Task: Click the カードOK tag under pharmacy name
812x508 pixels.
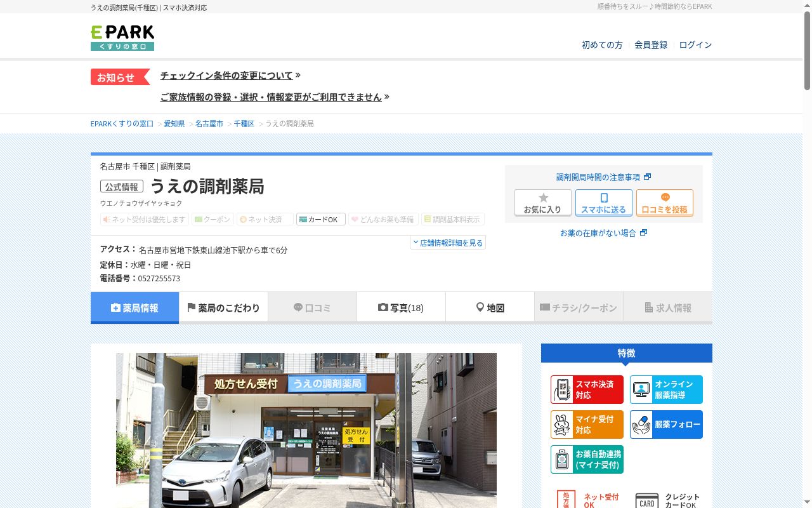Action: pyautogui.click(x=321, y=219)
